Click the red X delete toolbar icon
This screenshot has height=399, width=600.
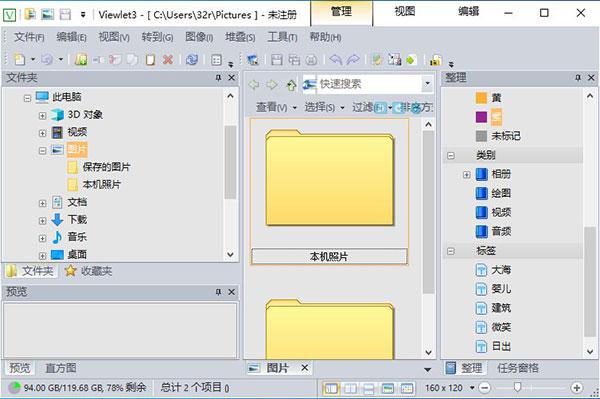(168, 60)
